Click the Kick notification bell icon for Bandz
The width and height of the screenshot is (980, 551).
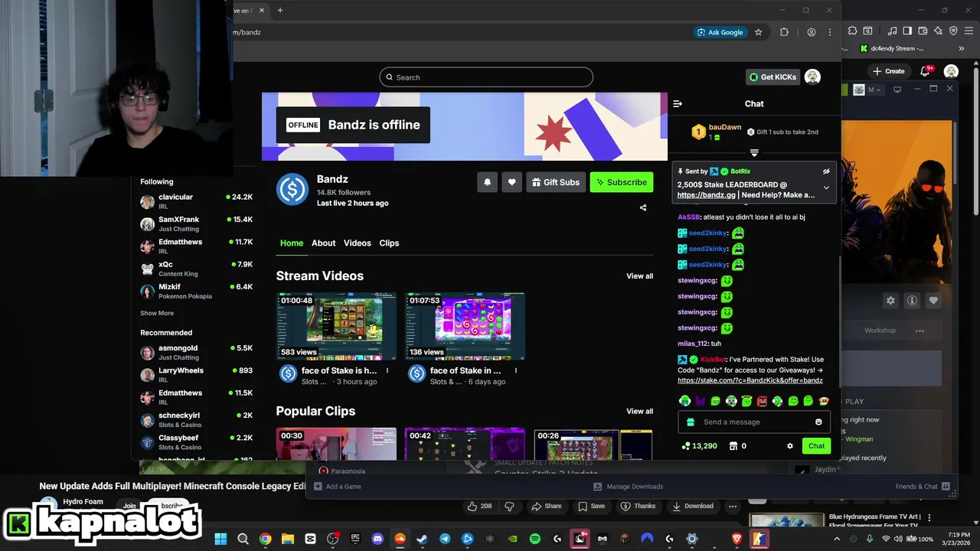487,182
